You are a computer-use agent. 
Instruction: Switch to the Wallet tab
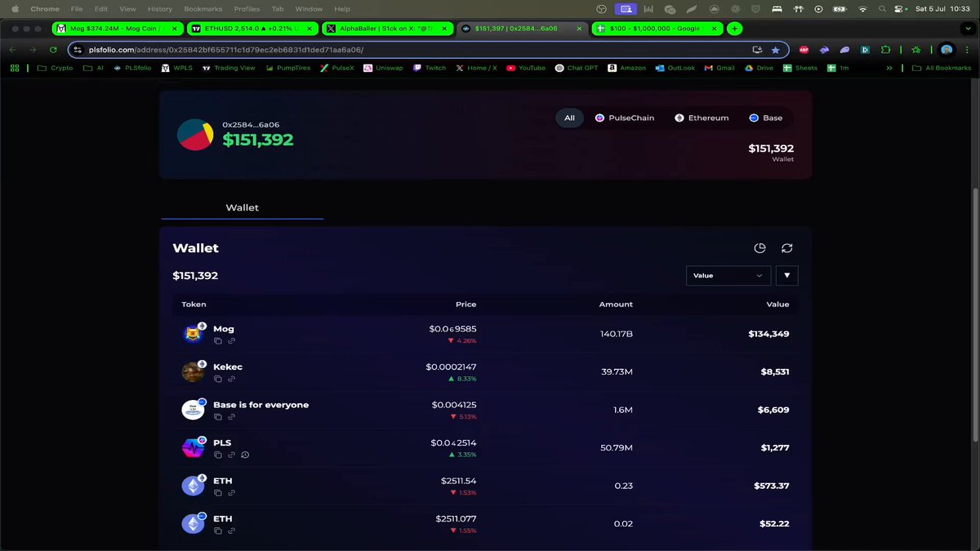pyautogui.click(x=242, y=208)
